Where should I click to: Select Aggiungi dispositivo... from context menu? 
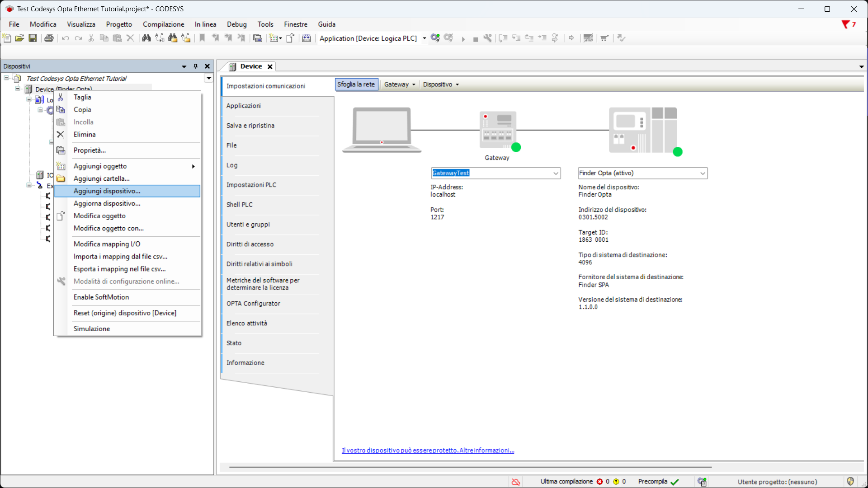(107, 191)
